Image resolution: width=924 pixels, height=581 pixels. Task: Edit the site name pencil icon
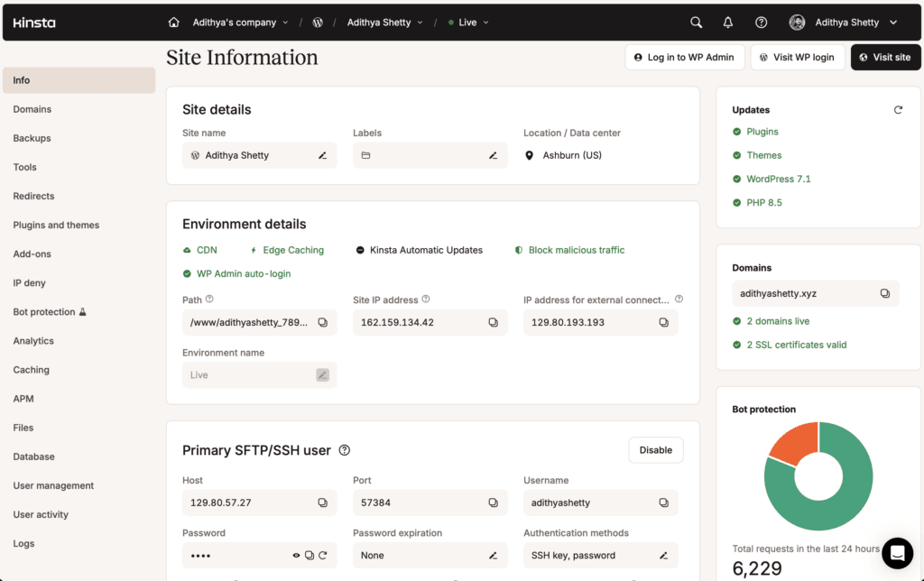pyautogui.click(x=322, y=155)
